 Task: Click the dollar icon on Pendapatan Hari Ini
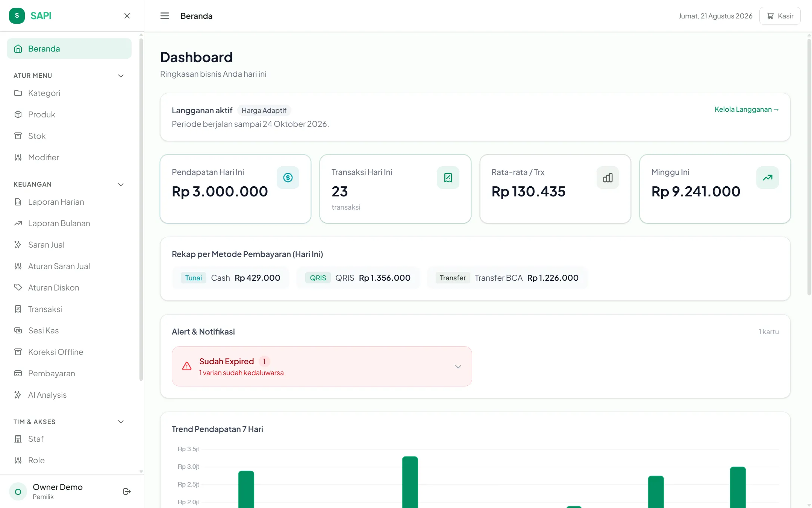tap(288, 178)
